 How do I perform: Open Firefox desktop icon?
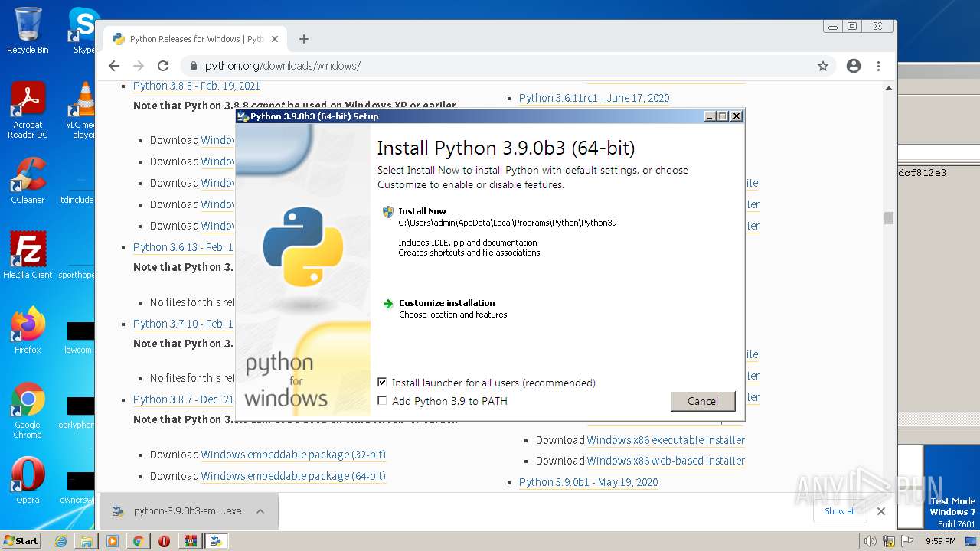click(x=28, y=331)
